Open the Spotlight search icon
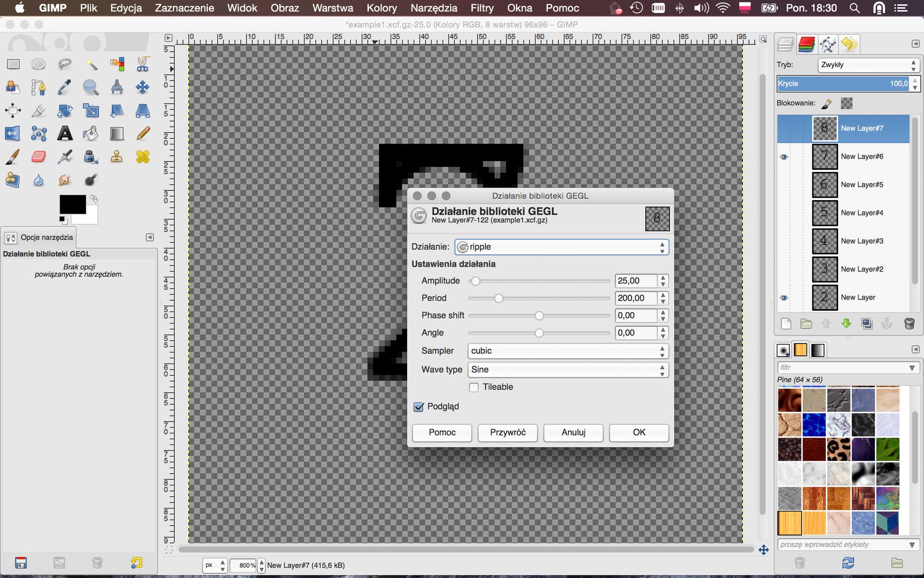 point(855,8)
